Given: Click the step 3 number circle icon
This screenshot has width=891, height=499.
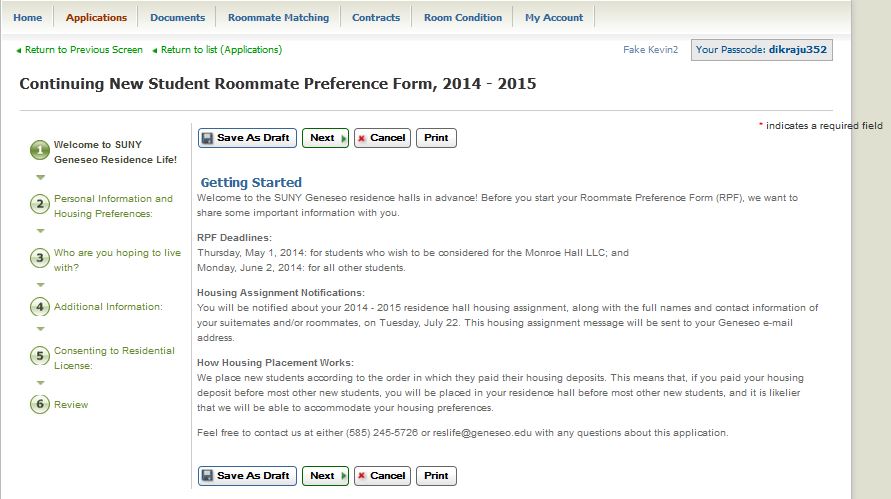Looking at the screenshot, I should click(x=40, y=259).
